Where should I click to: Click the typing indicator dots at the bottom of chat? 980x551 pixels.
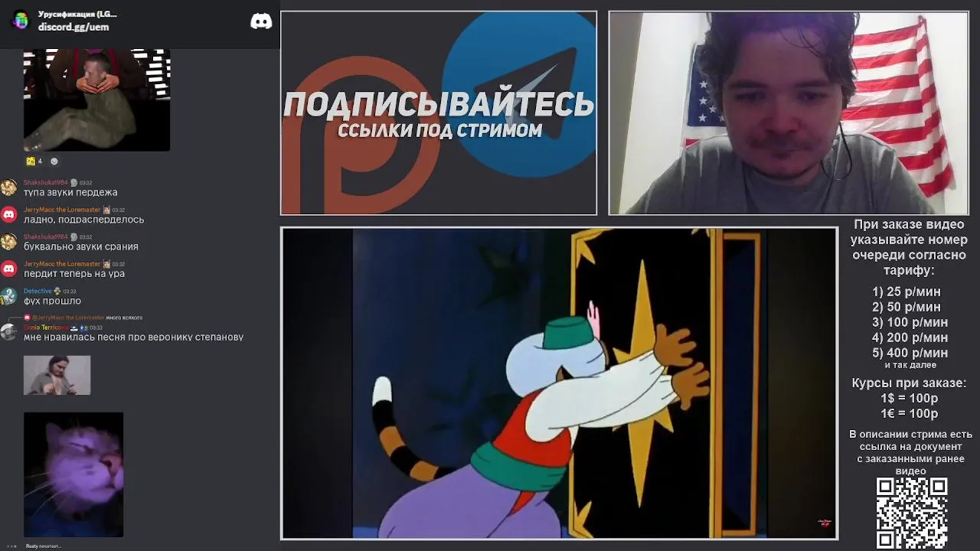(x=11, y=546)
